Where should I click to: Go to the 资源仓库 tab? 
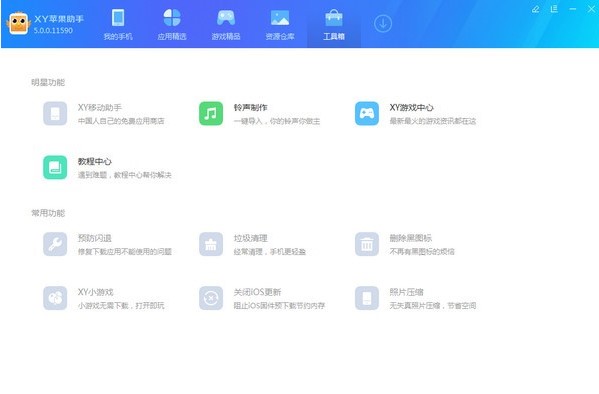click(280, 25)
